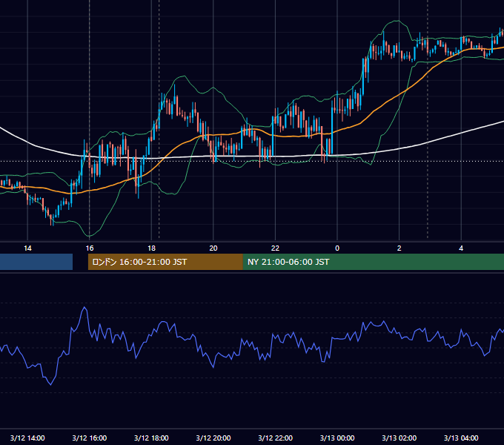Click the NY 21:00-06:00 JST session bar

point(374,262)
